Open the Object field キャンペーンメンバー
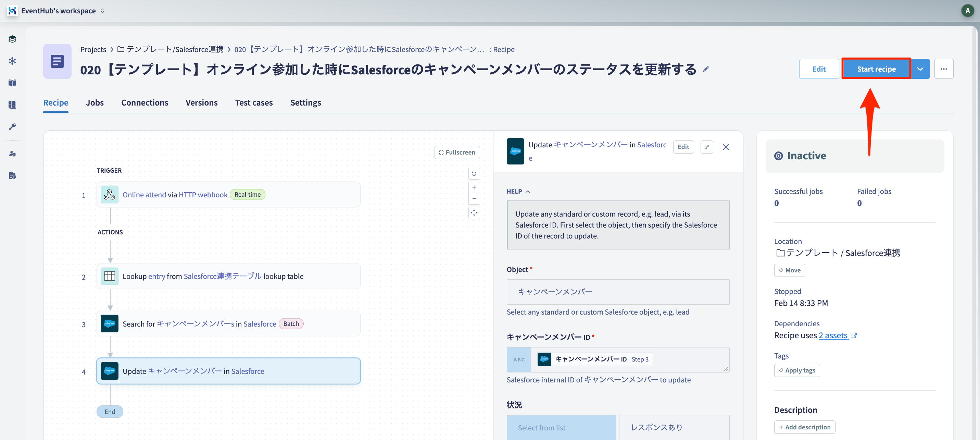980x440 pixels. tap(618, 292)
